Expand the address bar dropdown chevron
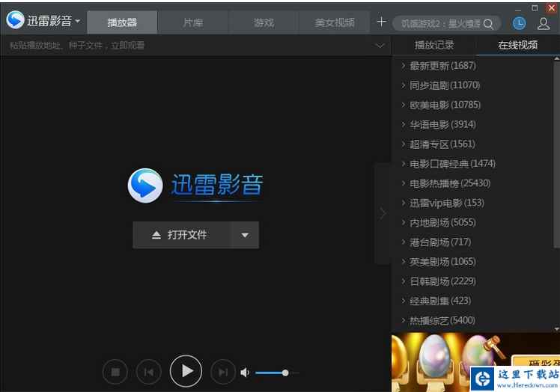 (x=380, y=46)
